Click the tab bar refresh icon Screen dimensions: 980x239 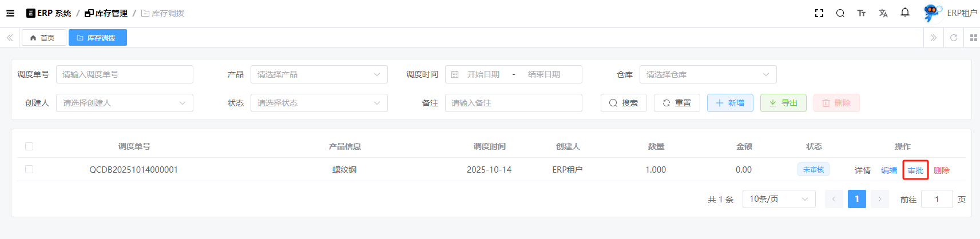(x=953, y=38)
